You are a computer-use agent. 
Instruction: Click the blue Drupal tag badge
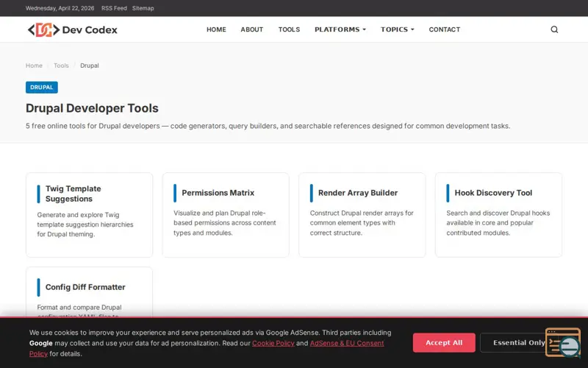[x=42, y=87]
